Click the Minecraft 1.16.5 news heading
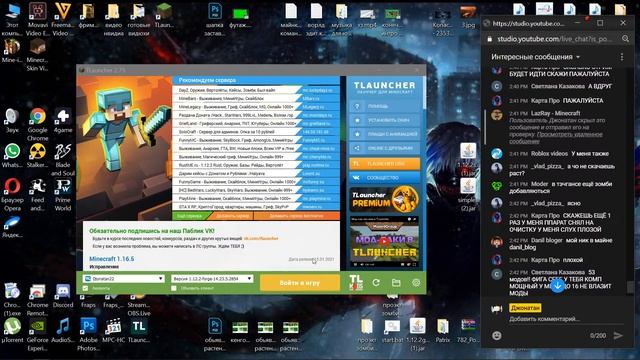The width and height of the screenshot is (640, 360). point(111,259)
